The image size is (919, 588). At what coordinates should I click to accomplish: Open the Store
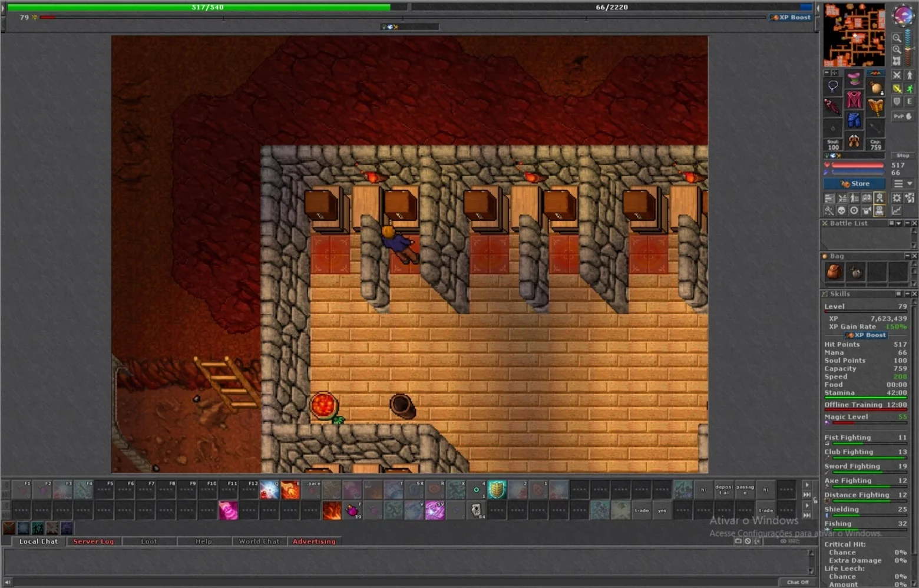pos(854,184)
